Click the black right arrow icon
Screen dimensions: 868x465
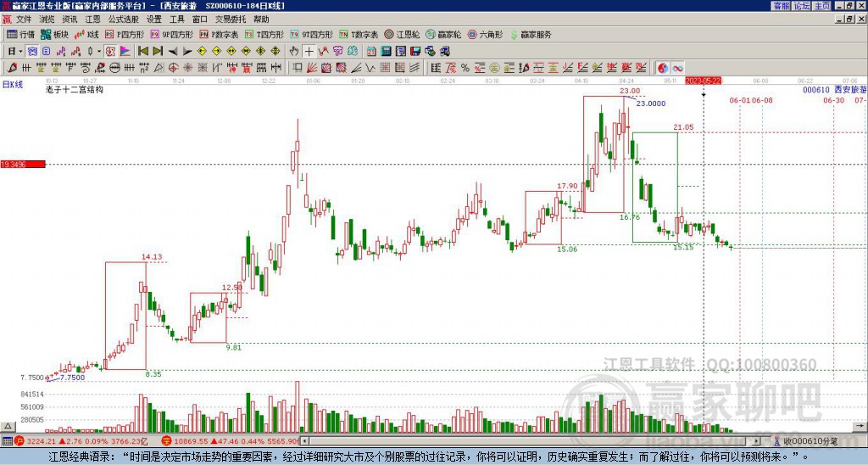[187, 52]
